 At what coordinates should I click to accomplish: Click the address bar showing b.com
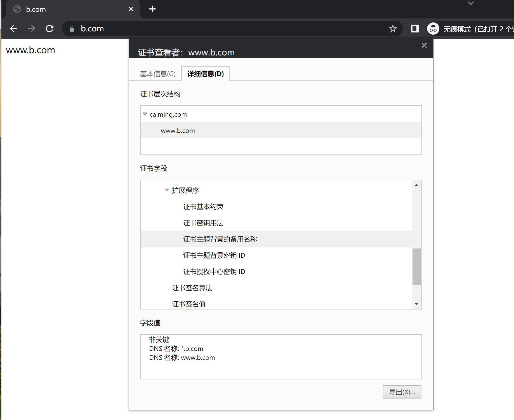coord(224,29)
